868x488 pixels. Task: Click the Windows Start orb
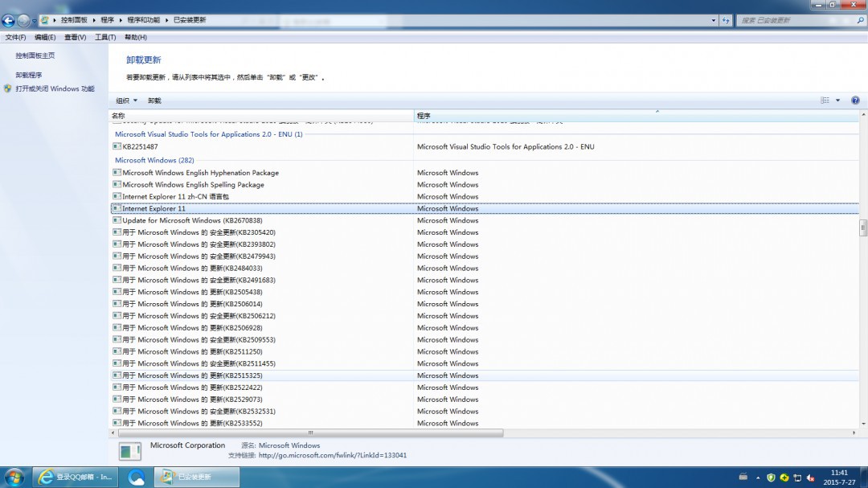coord(14,477)
